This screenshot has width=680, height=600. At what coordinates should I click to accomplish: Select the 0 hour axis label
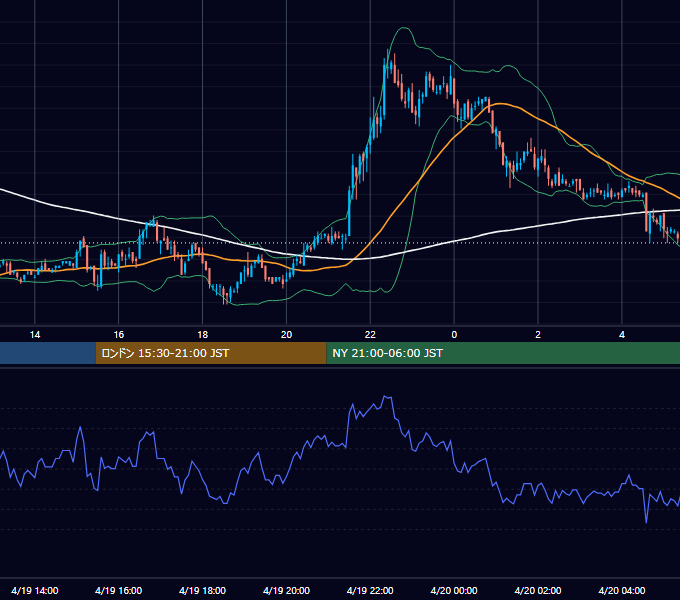pos(454,335)
